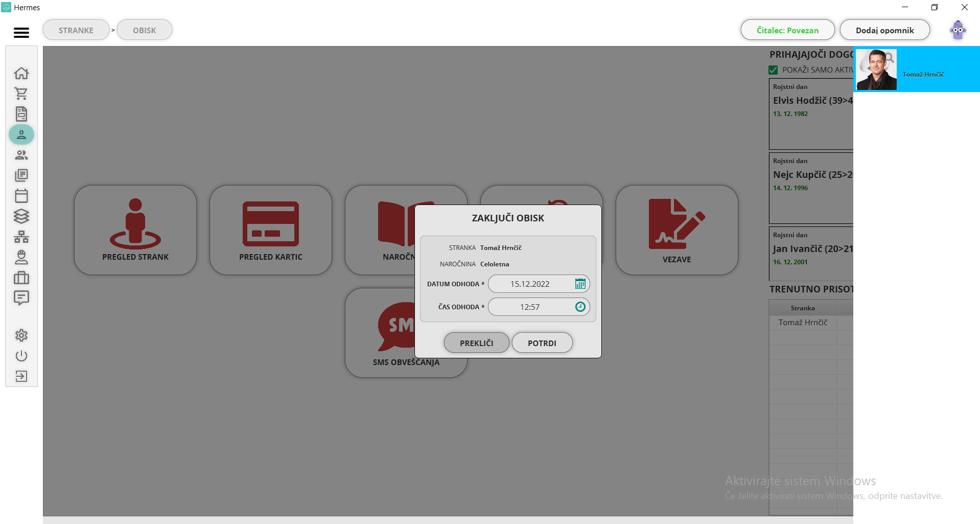The image size is (980, 524).
Task: Open the date picker calendar icon
Action: tap(580, 284)
